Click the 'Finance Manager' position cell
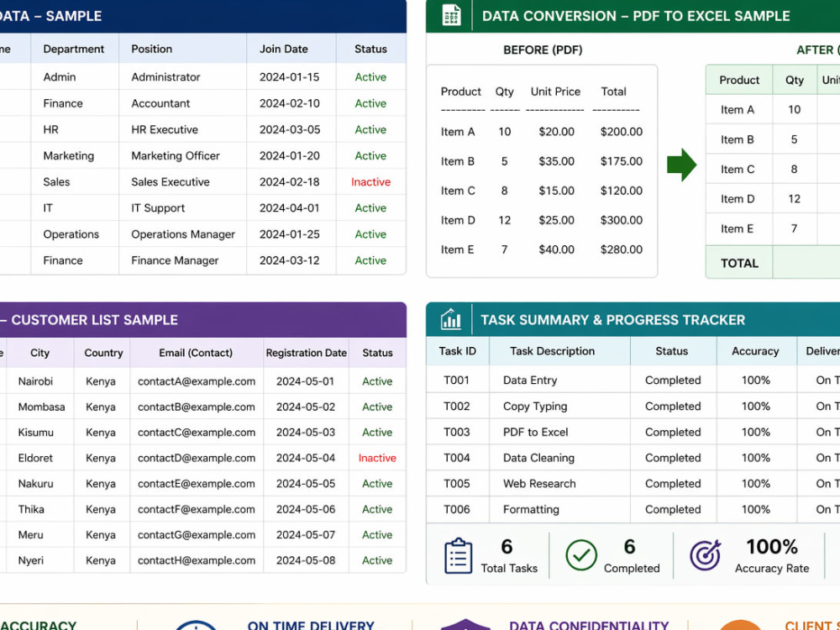The image size is (840, 630). (x=175, y=260)
